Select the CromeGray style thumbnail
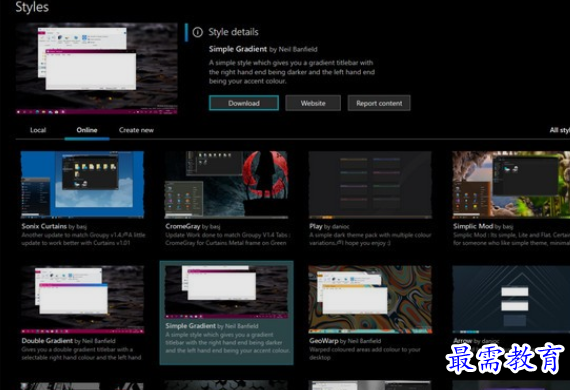570x390 pixels. point(226,185)
